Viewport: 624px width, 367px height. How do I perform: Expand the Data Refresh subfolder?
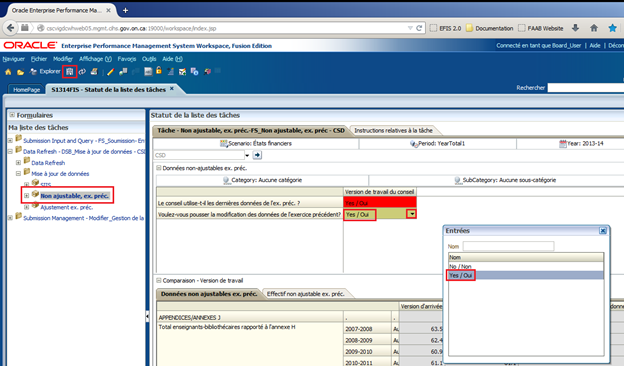point(18,162)
